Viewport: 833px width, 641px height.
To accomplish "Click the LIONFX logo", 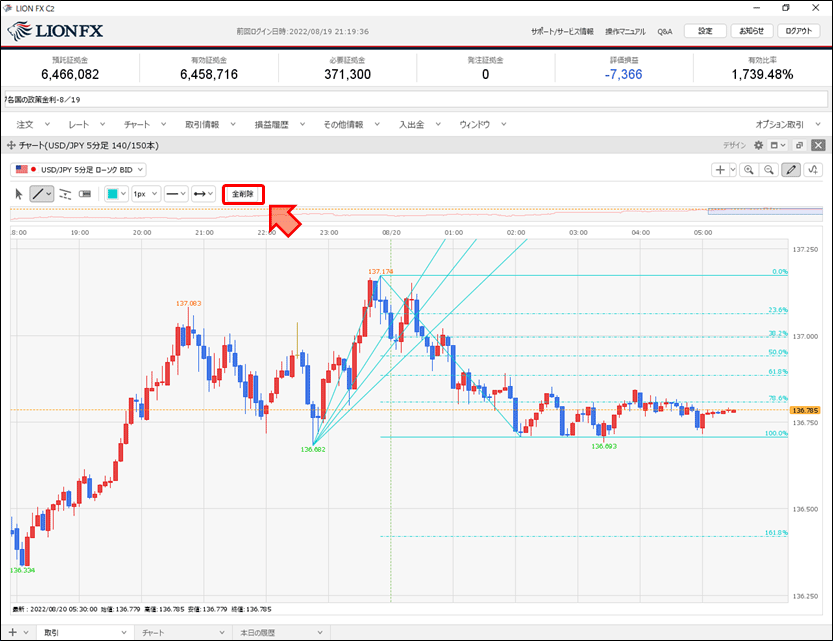I will click(x=55, y=31).
